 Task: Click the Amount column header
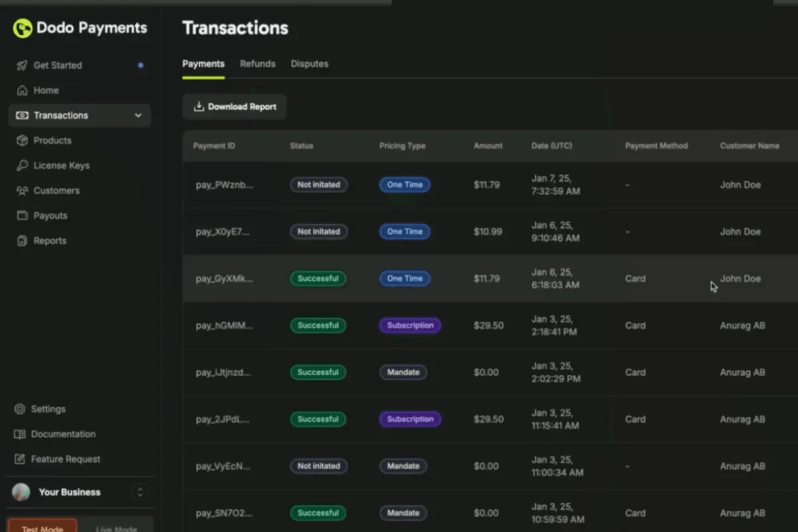tap(488, 146)
